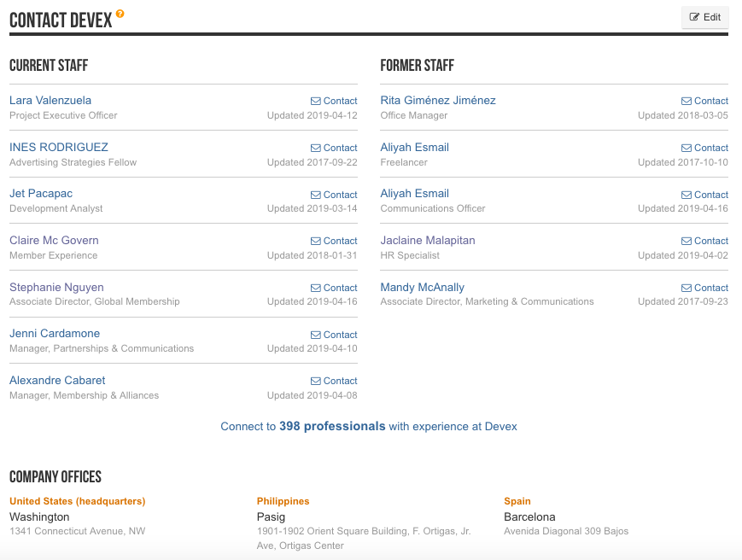742x560 pixels.
Task: Open Lara Valenzuela's profile link
Action: pyautogui.click(x=50, y=100)
